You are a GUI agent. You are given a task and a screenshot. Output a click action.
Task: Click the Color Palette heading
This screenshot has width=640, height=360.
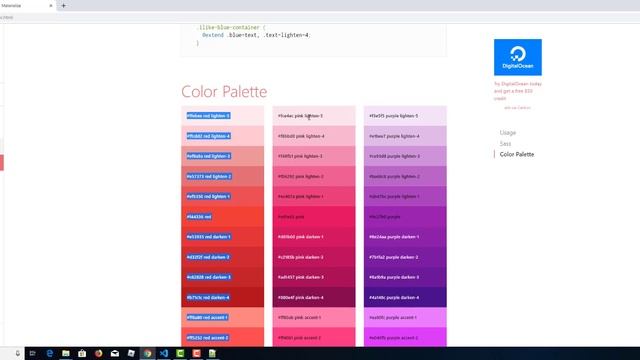pos(224,91)
